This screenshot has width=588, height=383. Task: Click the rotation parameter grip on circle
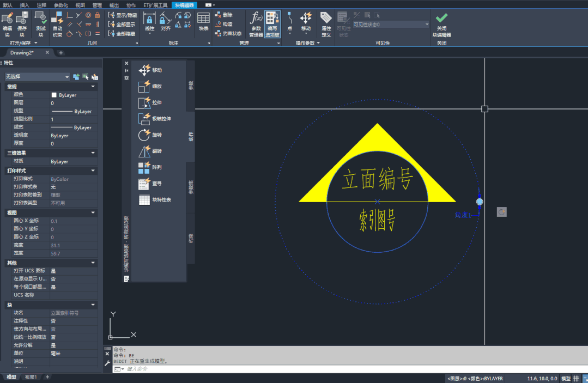point(479,202)
